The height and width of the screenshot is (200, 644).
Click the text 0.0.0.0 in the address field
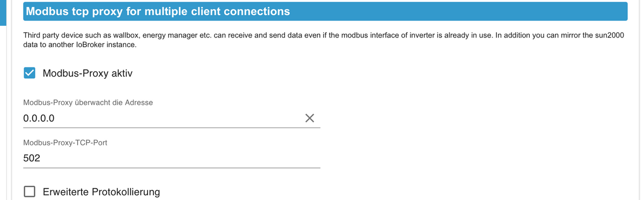point(39,118)
